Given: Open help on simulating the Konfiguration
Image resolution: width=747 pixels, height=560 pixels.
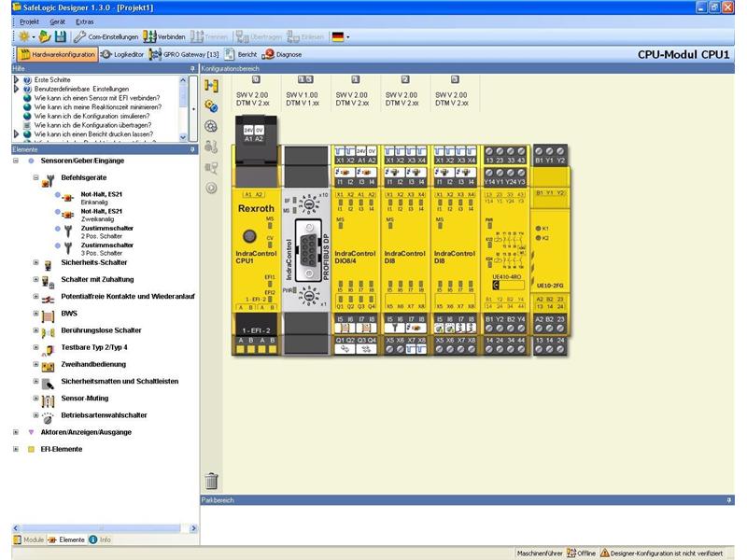Looking at the screenshot, I should click(92, 116).
